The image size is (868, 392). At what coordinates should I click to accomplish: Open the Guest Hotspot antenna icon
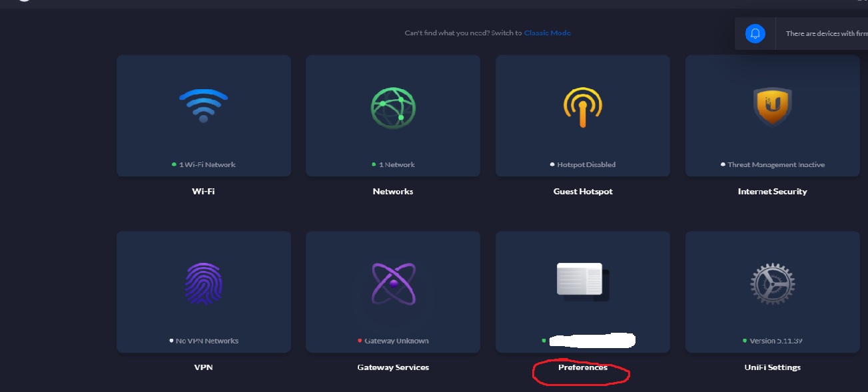pos(583,106)
